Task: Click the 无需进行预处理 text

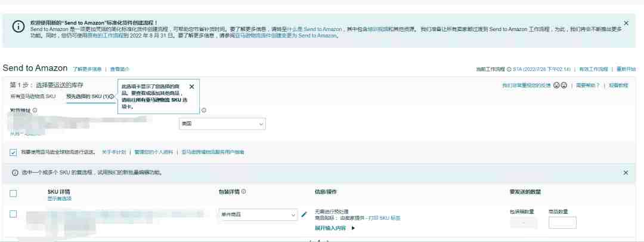Action: 332,212
